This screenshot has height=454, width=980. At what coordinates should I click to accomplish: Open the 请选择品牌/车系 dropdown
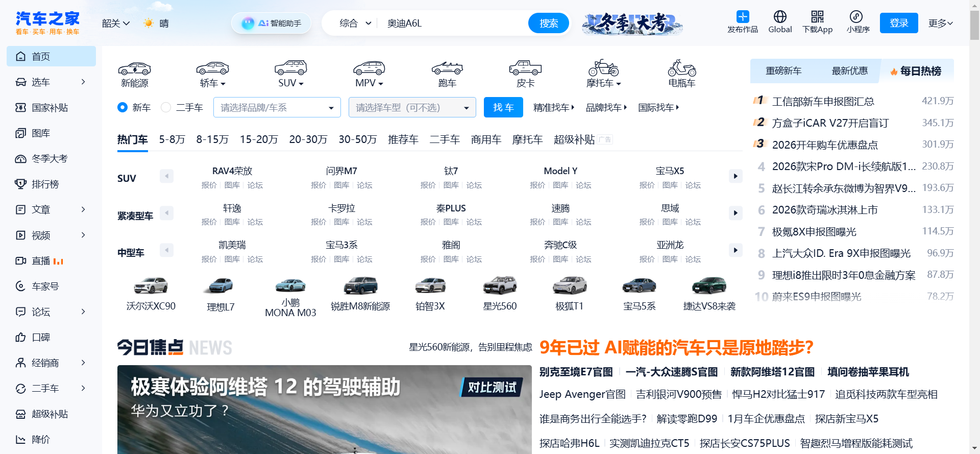pyautogui.click(x=277, y=107)
